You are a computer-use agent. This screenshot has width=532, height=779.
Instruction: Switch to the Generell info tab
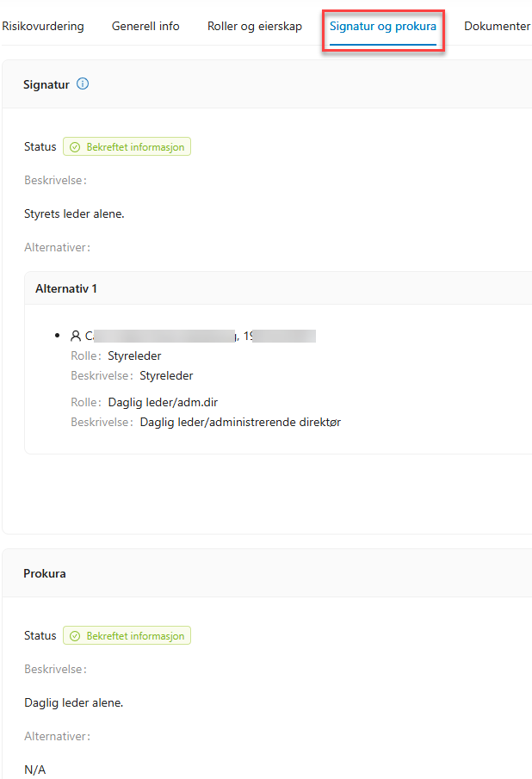pos(145,27)
